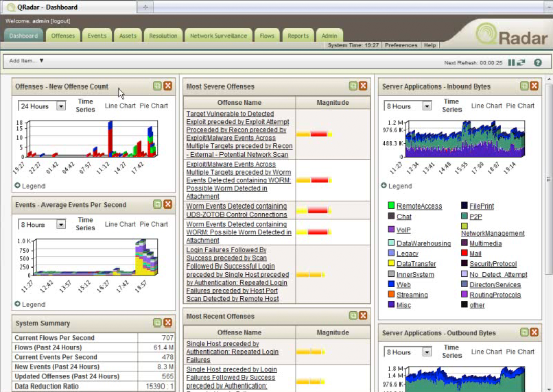Collapse Legend in Inbound Bytes panel
Viewport: 553px width, 392px height.
pyautogui.click(x=397, y=186)
